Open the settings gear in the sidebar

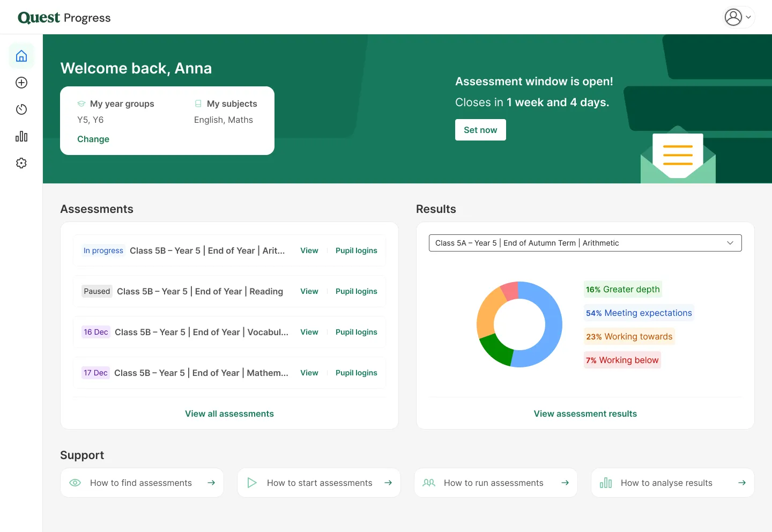pos(21,163)
